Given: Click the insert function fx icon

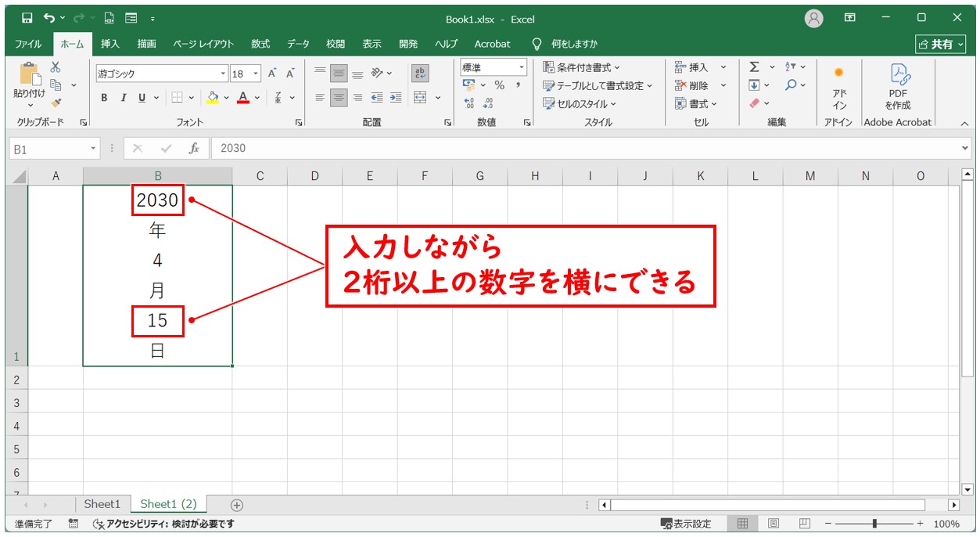Looking at the screenshot, I should [x=193, y=148].
